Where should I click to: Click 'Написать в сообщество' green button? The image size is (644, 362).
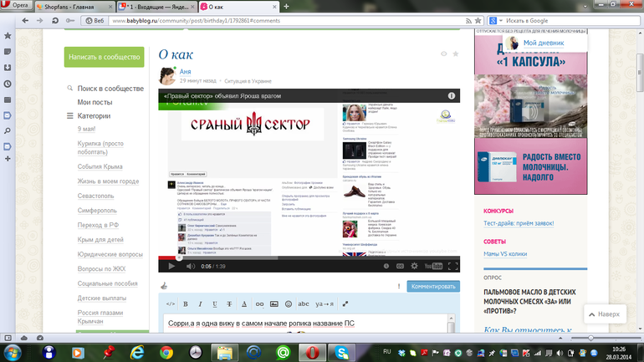click(x=104, y=57)
